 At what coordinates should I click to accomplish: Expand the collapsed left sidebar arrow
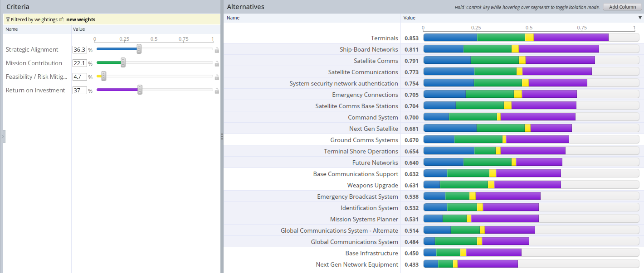coord(2,136)
